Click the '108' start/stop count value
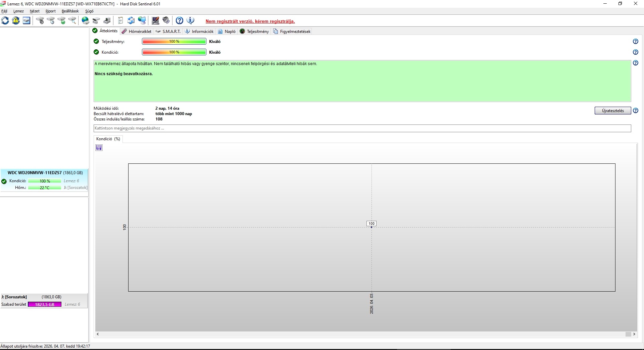 tap(159, 119)
